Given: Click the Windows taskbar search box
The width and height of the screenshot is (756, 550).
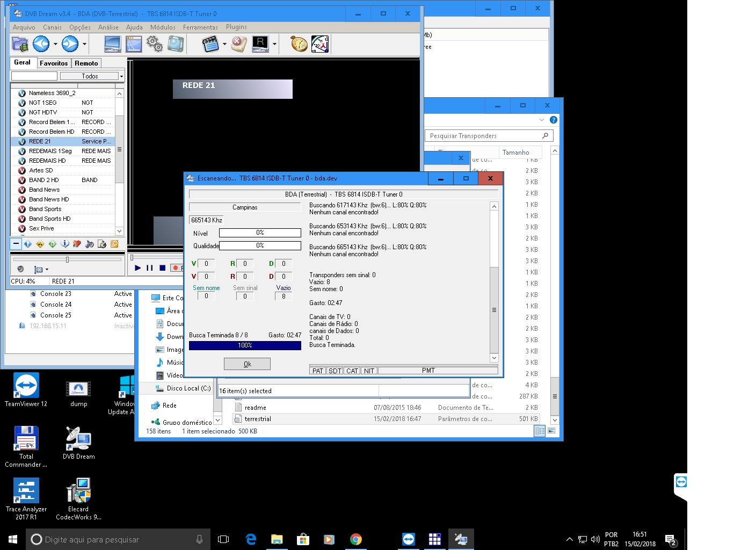Looking at the screenshot, I should click(117, 539).
